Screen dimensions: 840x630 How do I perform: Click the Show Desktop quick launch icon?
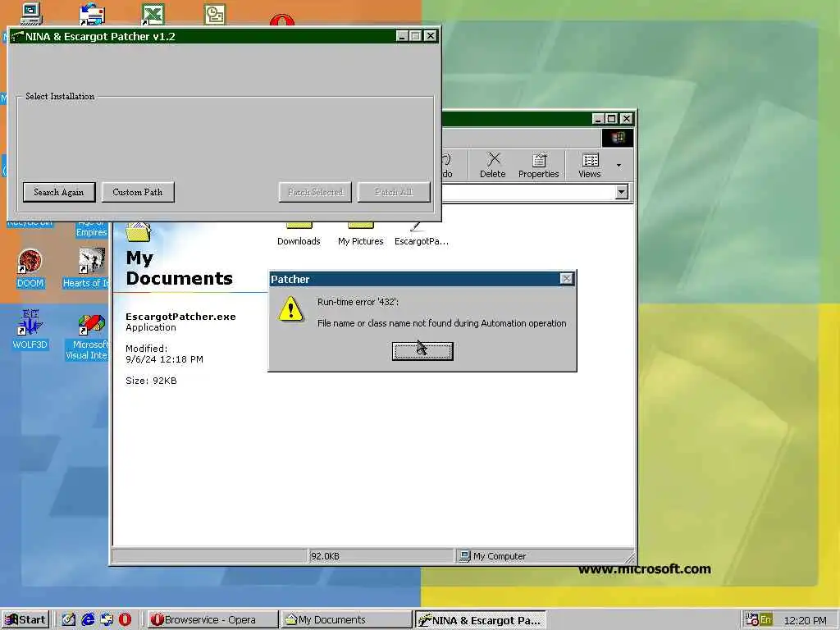coord(69,620)
